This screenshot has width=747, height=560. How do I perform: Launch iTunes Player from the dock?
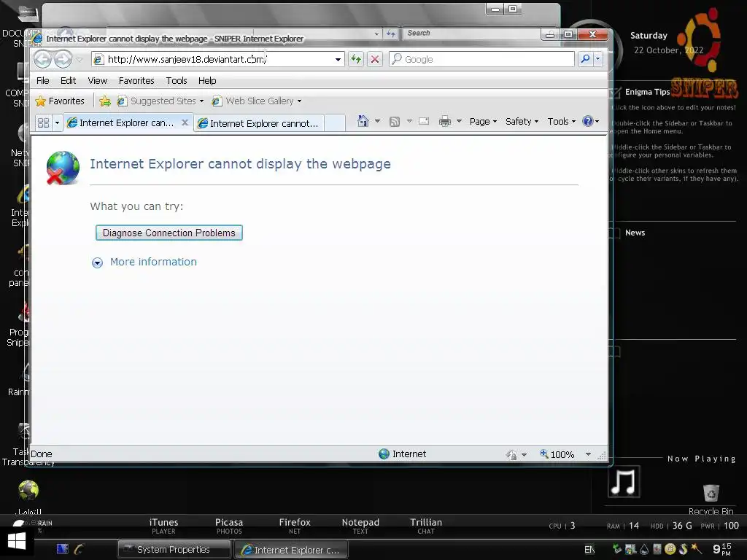point(163,526)
